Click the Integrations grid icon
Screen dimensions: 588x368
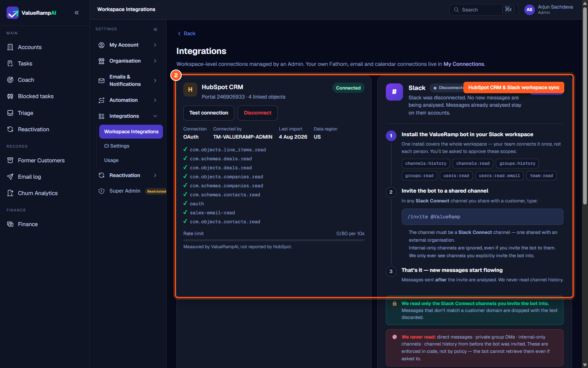(101, 116)
